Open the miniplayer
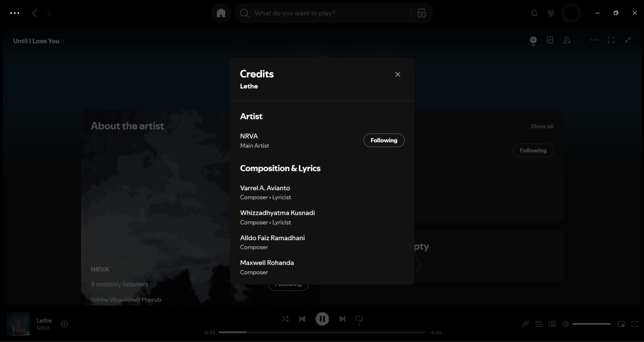This screenshot has height=342, width=644. coord(621,324)
